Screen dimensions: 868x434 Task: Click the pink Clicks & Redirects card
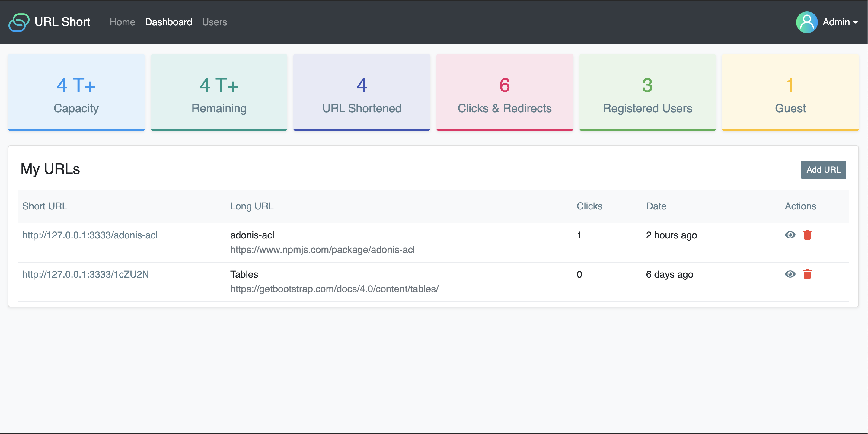tap(504, 92)
